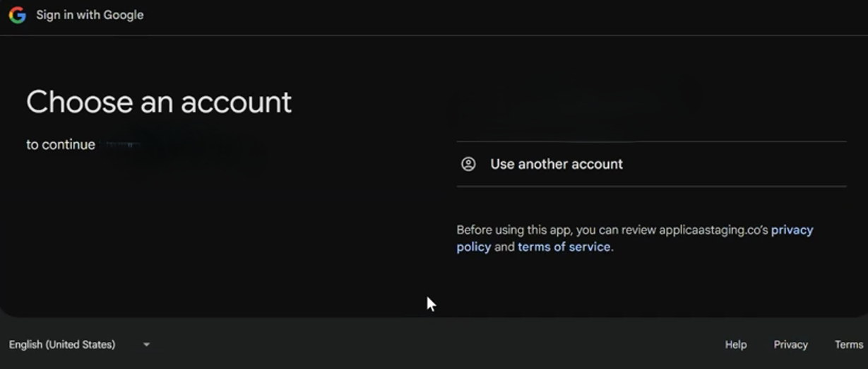The width and height of the screenshot is (868, 369).
Task: Click the language dropdown arrow
Action: coord(146,345)
